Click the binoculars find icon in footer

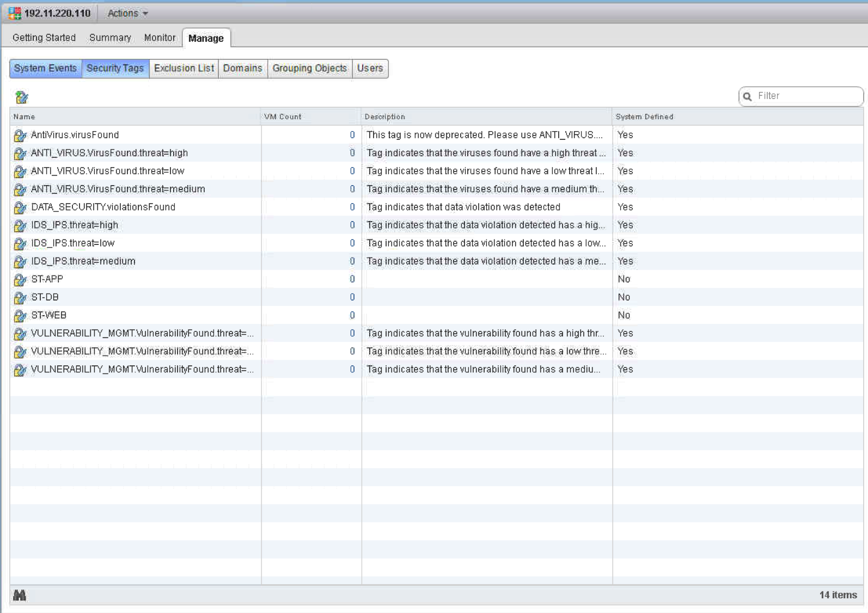[20, 595]
